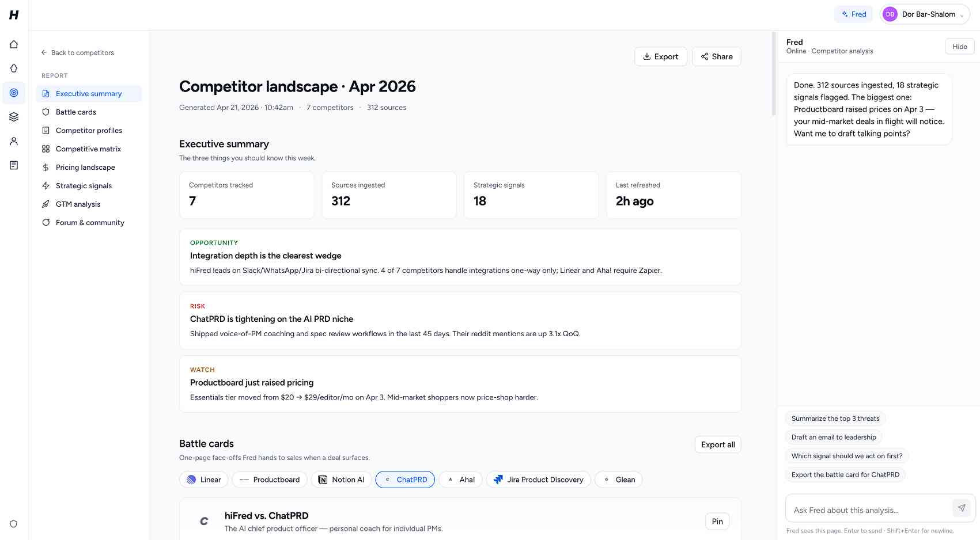Click the shield icon at rail bottom
The image size is (980, 540).
pos(14,524)
